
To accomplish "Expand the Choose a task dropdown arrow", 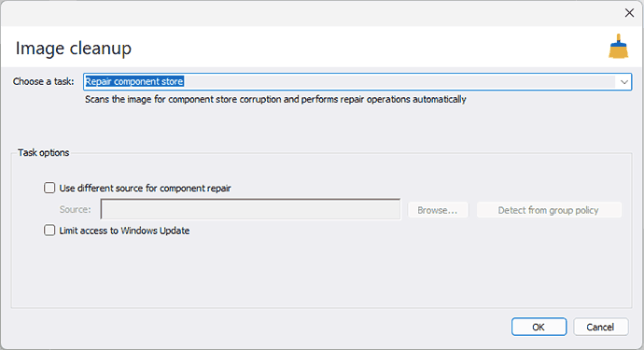I will [x=623, y=82].
